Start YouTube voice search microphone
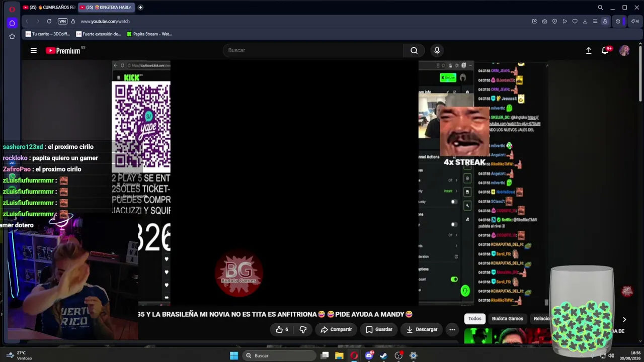The image size is (644, 362). point(437,50)
